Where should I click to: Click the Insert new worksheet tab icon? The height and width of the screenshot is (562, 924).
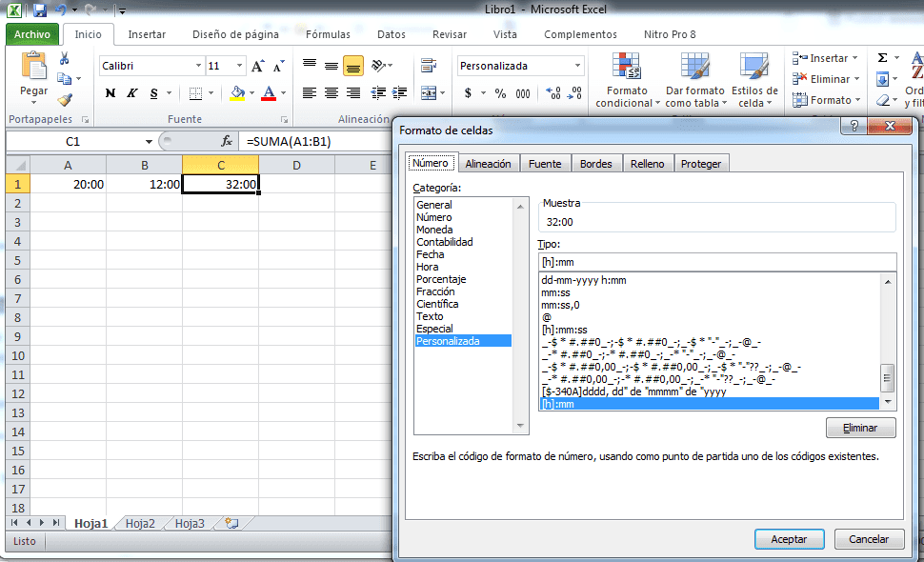pos(231,523)
